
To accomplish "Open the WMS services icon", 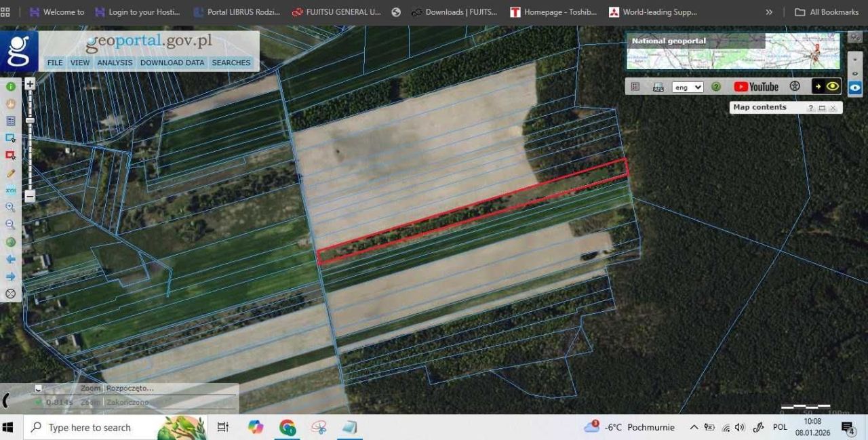I will (658, 87).
